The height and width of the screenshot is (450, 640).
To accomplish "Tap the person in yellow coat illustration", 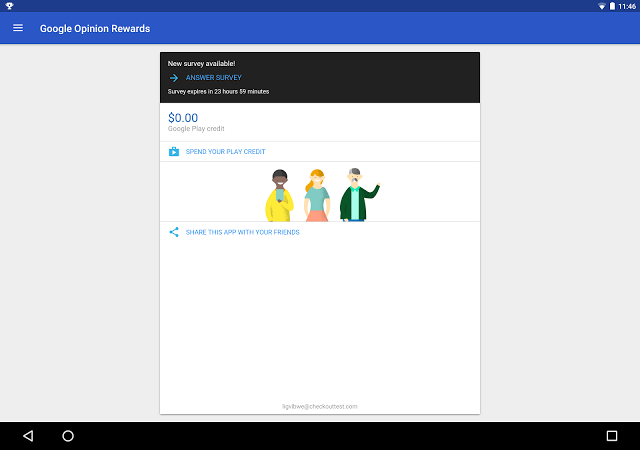I will coord(278,197).
